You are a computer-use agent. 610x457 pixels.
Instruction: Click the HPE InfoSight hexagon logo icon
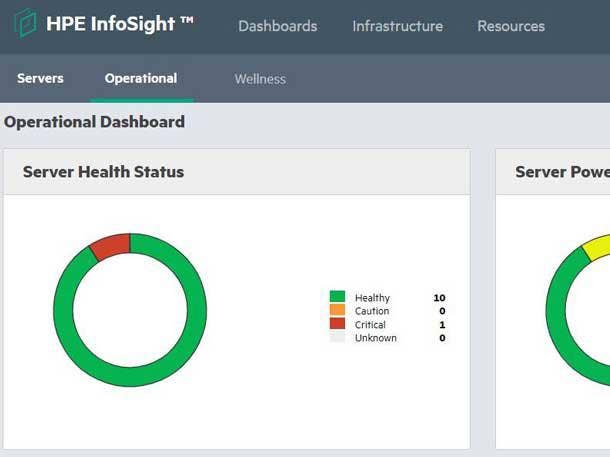[25, 24]
